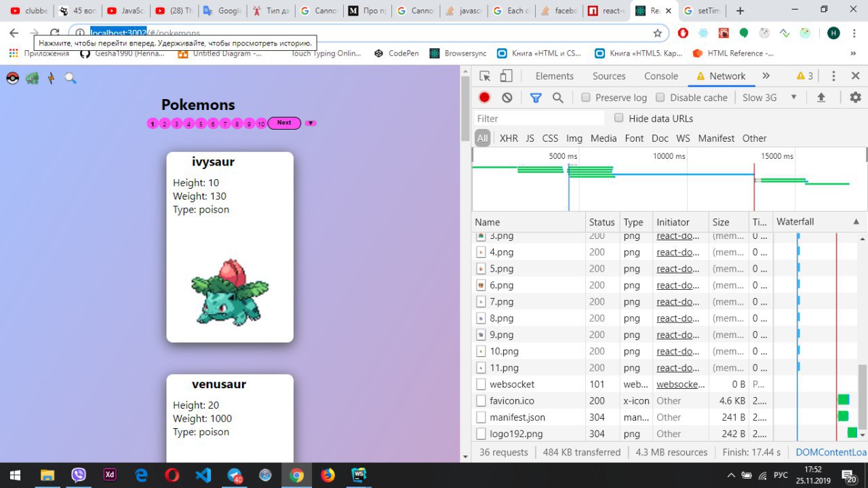The height and width of the screenshot is (488, 868).
Task: Show hidden system tray icons
Action: click(x=731, y=475)
